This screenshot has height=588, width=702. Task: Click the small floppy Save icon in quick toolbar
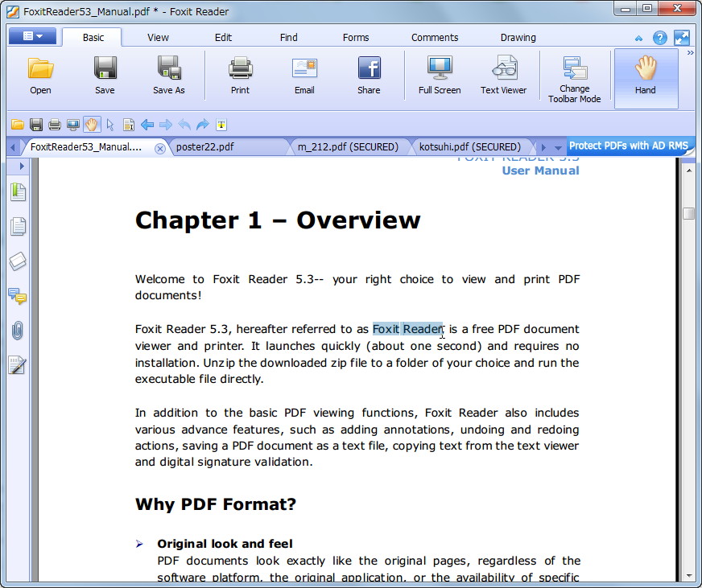tap(35, 125)
